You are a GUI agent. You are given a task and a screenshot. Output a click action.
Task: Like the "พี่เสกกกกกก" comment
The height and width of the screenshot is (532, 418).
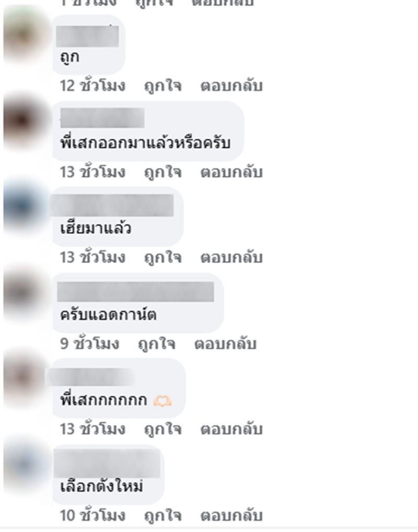pyautogui.click(x=163, y=429)
